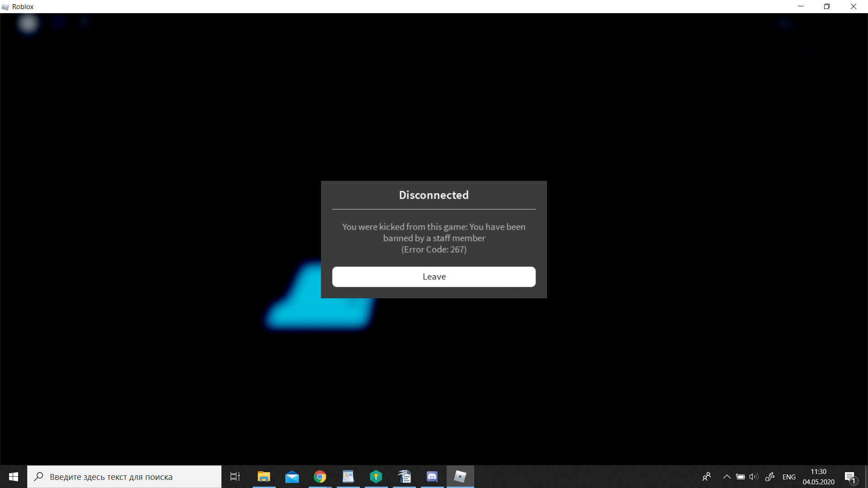Click the Windows Start menu button
The image size is (868, 488).
14,477
